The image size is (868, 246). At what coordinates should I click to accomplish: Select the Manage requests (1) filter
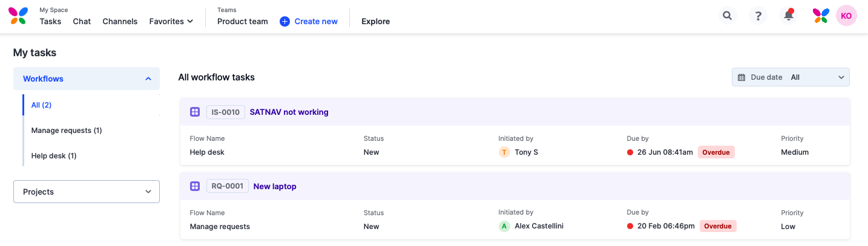(67, 131)
